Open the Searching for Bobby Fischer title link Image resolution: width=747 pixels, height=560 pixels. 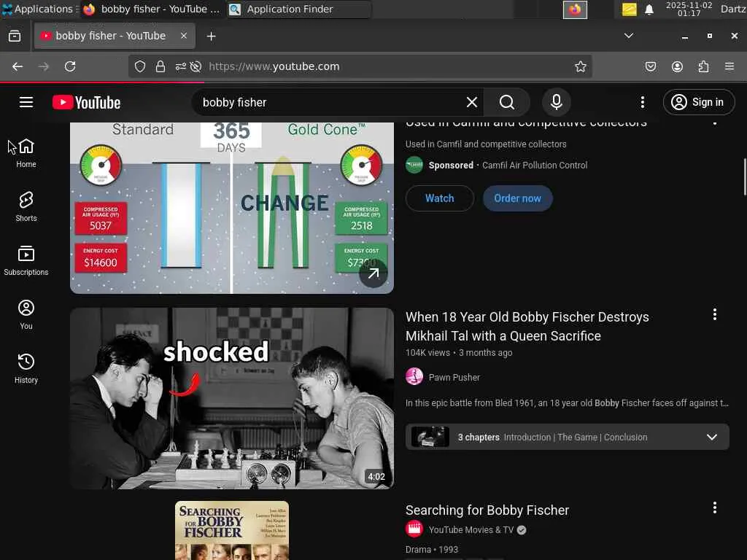pyautogui.click(x=487, y=510)
